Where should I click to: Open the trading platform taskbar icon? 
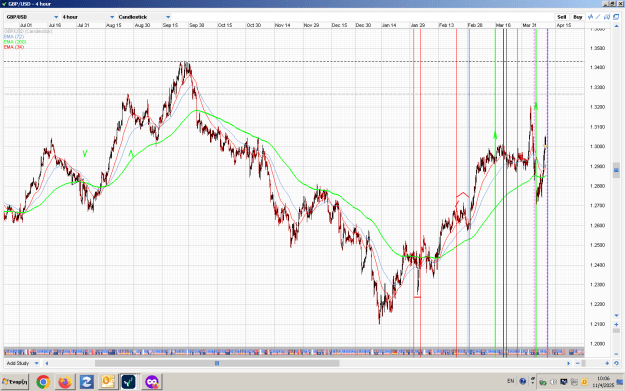pyautogui.click(x=129, y=382)
